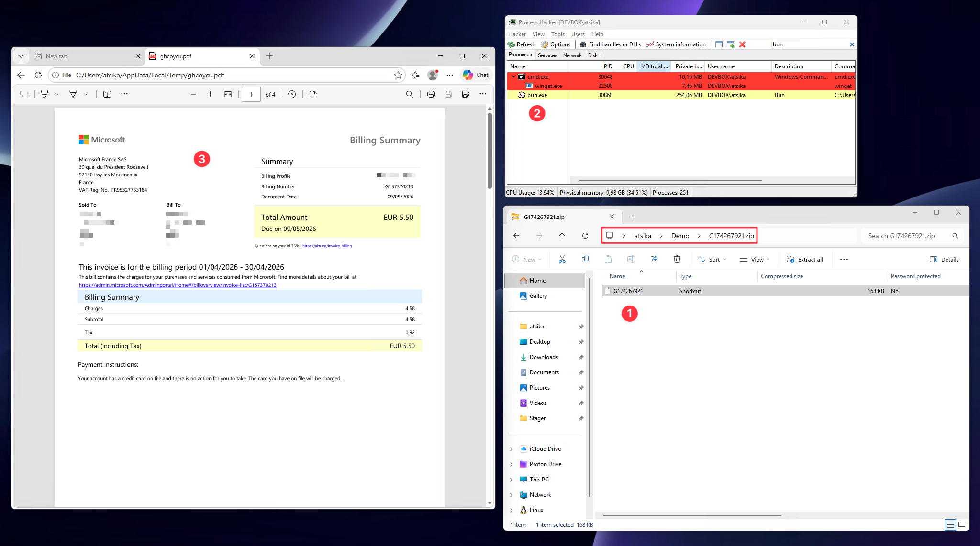Open the Sort dropdown in Explorer
Image resolution: width=980 pixels, height=546 pixels.
tap(712, 259)
